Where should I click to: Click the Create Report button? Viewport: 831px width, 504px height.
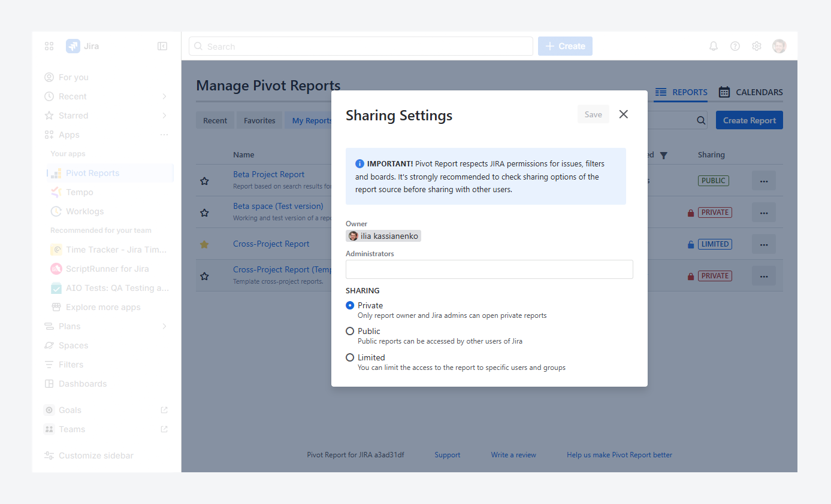click(750, 120)
